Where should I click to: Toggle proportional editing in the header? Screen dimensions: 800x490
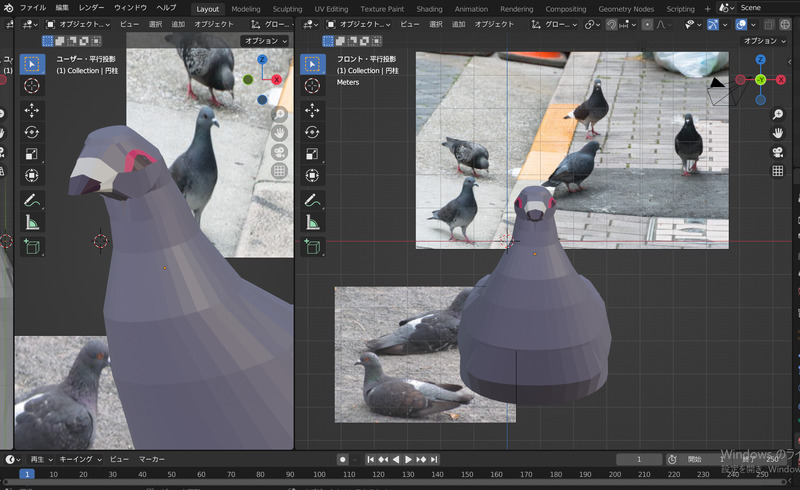(647, 24)
